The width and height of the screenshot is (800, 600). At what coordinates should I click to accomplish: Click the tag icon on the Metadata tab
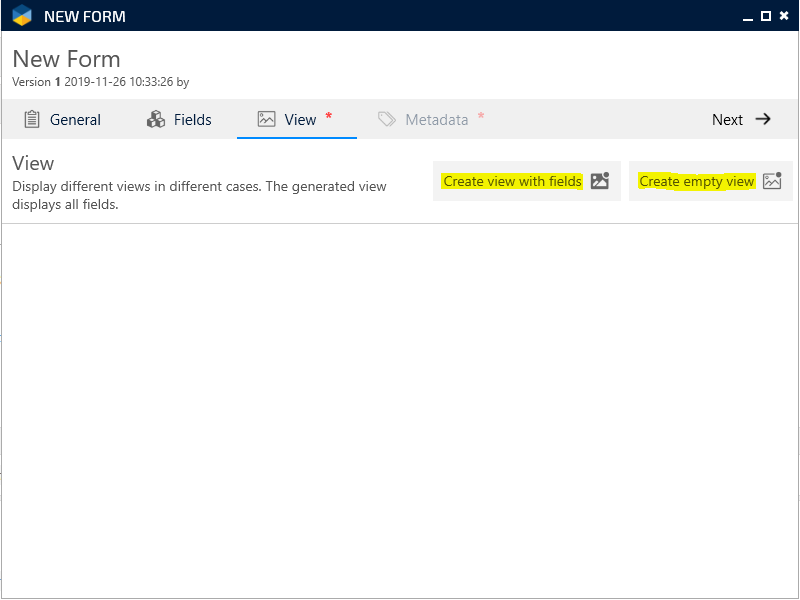tap(387, 119)
